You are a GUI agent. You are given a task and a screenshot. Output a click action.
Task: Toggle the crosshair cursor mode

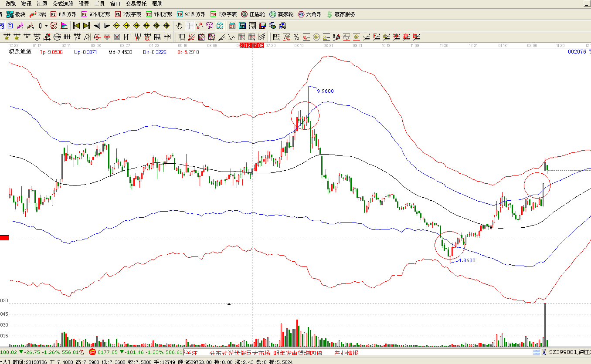pos(190,26)
